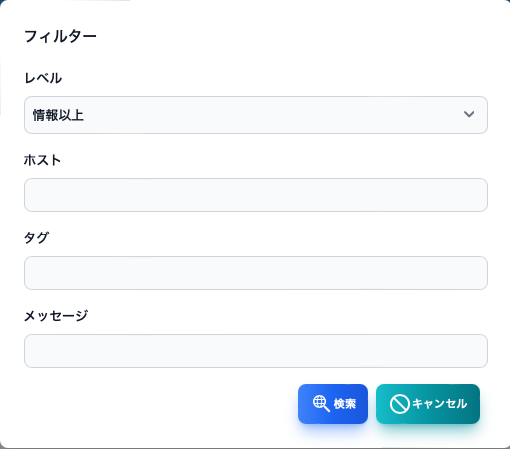This screenshot has width=510, height=449.
Task: Expand the レベル dropdown via chevron arrow
Action: 469,114
